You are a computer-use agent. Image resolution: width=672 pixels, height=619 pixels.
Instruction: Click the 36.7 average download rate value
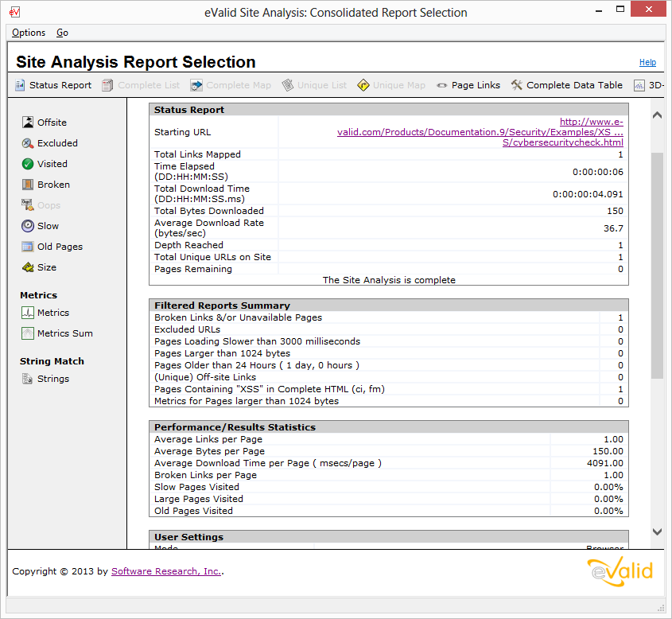coord(614,228)
